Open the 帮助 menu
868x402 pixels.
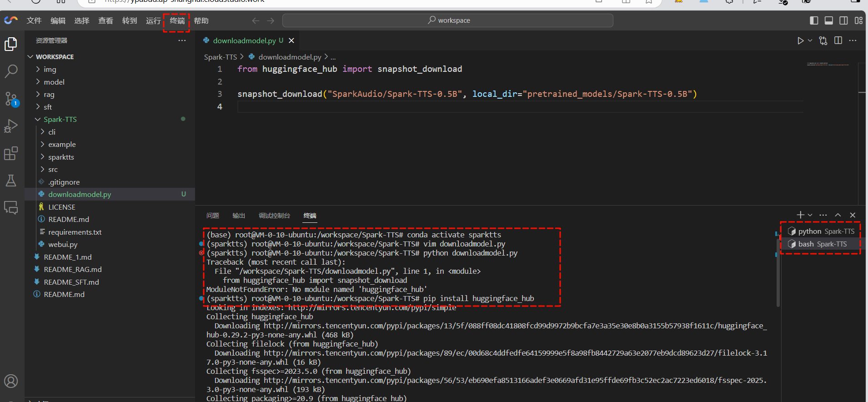201,20
